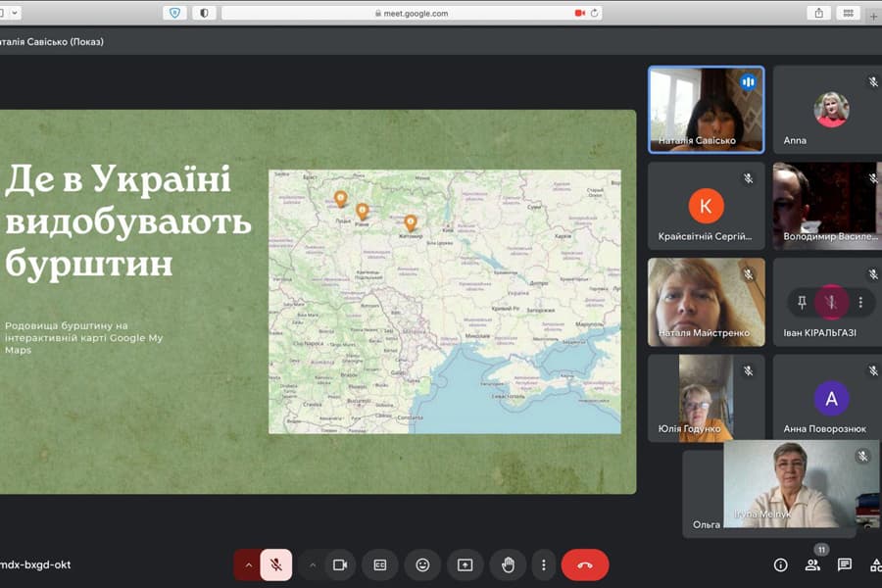Toggle the microphone mute button
Screen dimensions: 882x588
pos(276,564)
